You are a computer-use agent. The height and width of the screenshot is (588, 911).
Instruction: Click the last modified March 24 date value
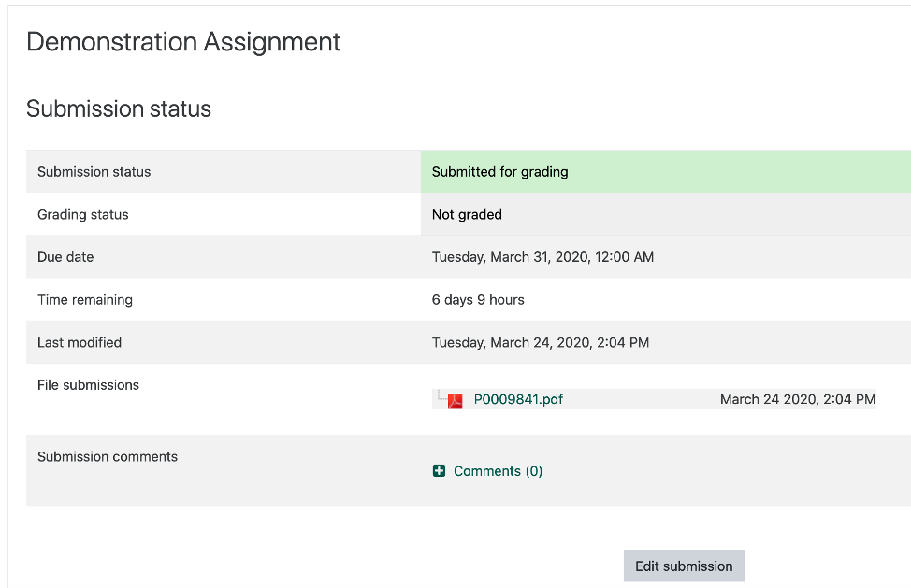click(x=540, y=343)
